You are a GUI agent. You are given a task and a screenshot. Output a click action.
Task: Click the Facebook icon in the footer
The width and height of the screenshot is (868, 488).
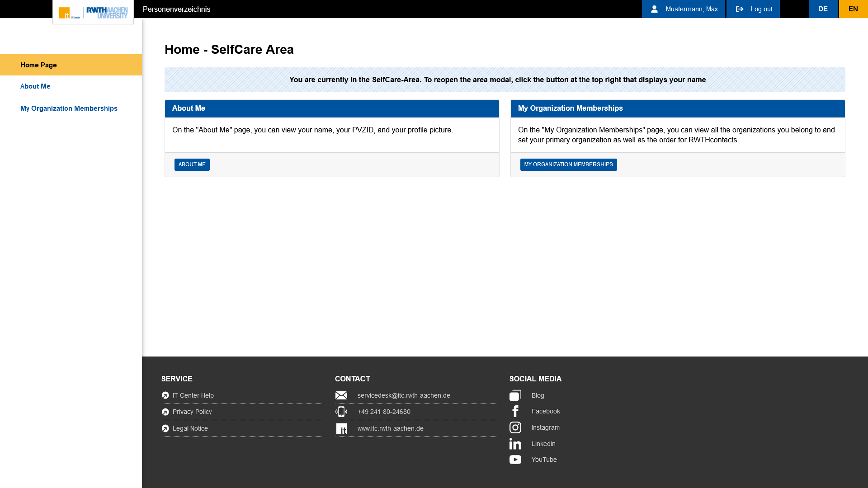[515, 411]
